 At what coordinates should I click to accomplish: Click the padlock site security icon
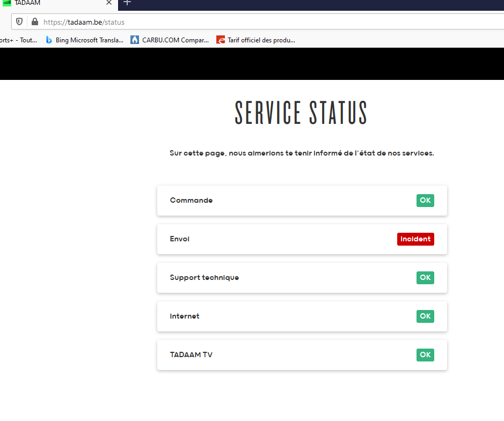coord(35,22)
